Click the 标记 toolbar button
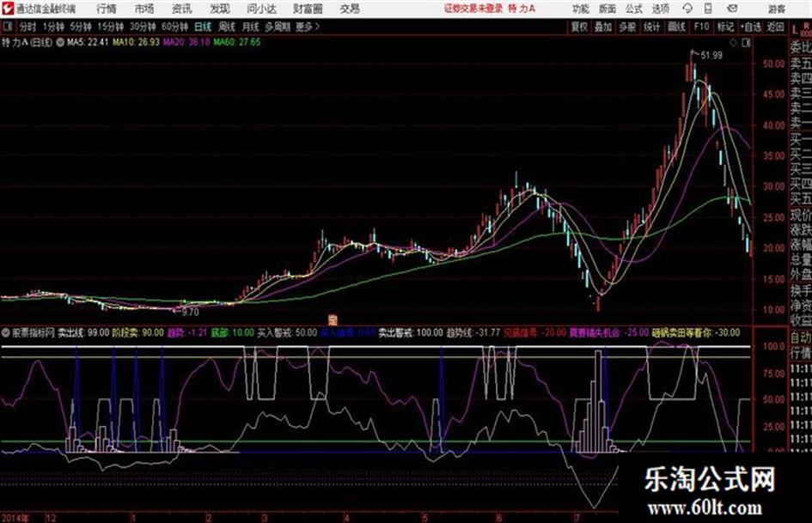This screenshot has height=523, width=812. click(x=725, y=27)
